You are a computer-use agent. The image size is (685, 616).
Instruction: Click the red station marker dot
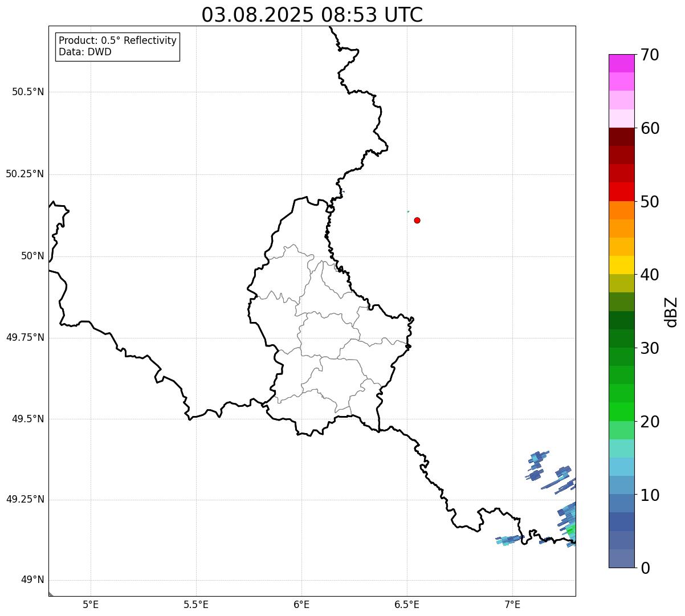click(x=417, y=220)
